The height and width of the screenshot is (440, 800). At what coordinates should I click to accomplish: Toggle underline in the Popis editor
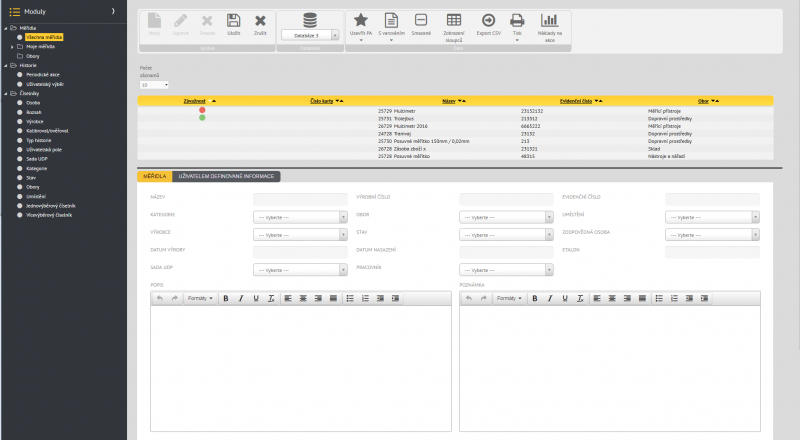pyautogui.click(x=256, y=298)
